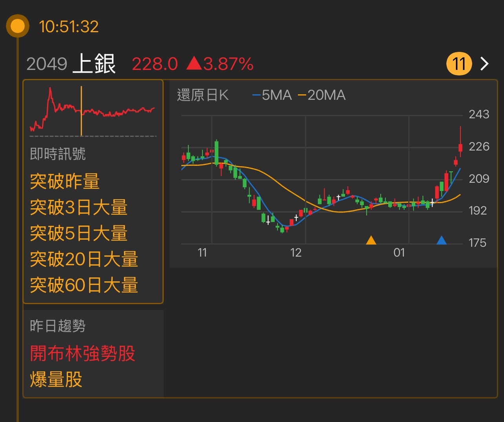Open stock 2049 details via its code
504x422 pixels.
(x=47, y=64)
